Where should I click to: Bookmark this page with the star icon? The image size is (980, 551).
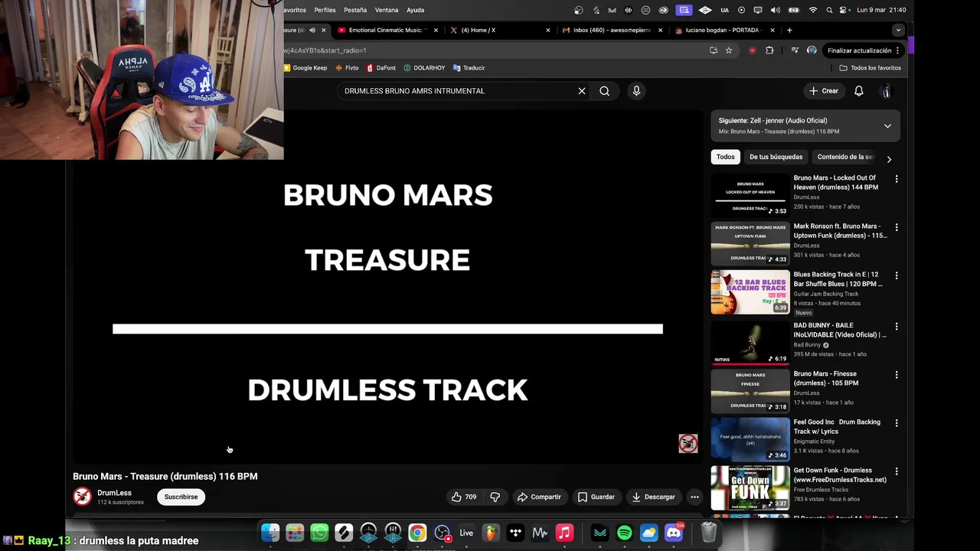[729, 51]
